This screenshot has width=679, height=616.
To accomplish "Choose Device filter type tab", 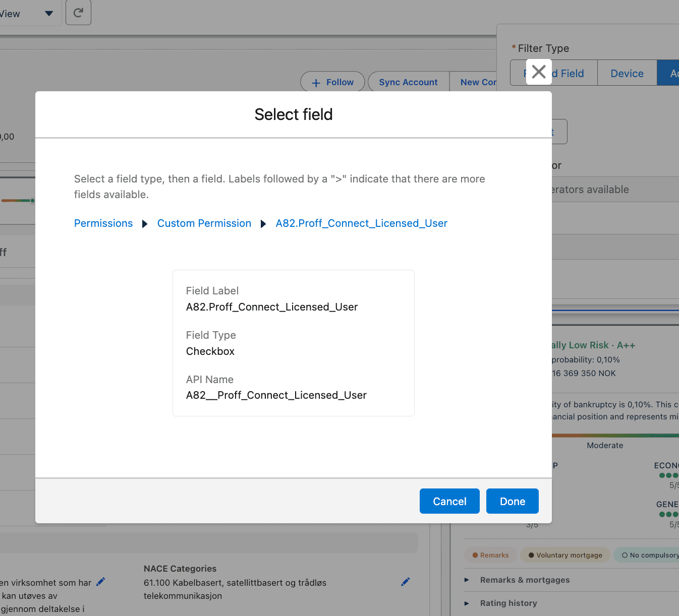I will pos(627,73).
